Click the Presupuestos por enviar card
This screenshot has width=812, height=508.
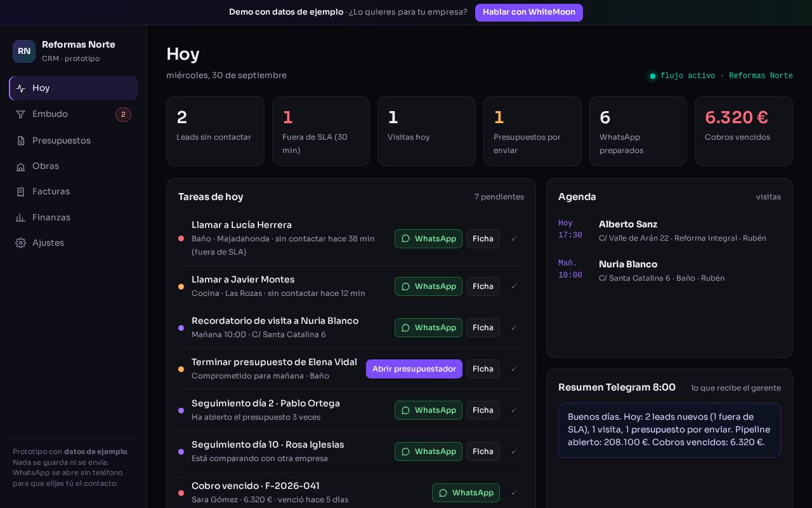pos(532,131)
